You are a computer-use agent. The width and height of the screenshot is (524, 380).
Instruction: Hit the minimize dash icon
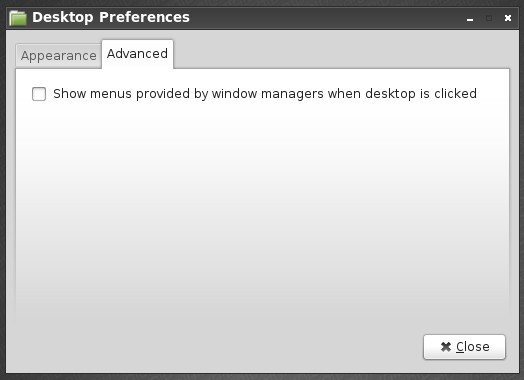[470, 19]
